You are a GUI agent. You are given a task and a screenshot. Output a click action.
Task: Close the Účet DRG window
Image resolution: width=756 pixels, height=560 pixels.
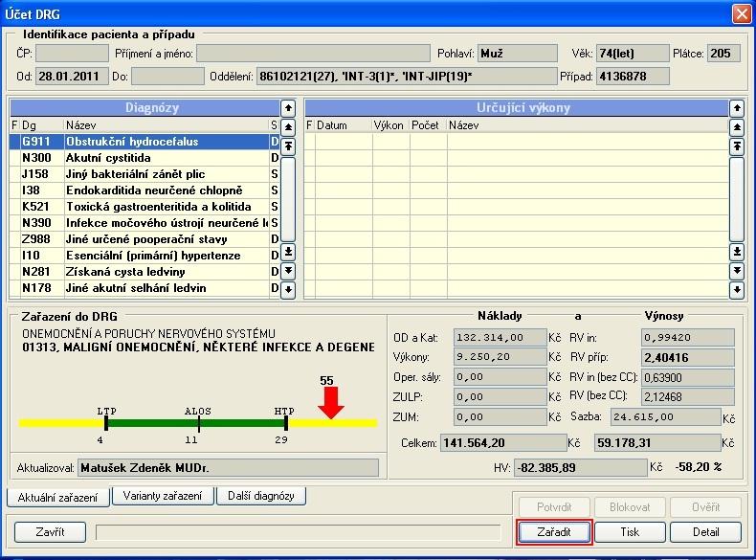742,13
